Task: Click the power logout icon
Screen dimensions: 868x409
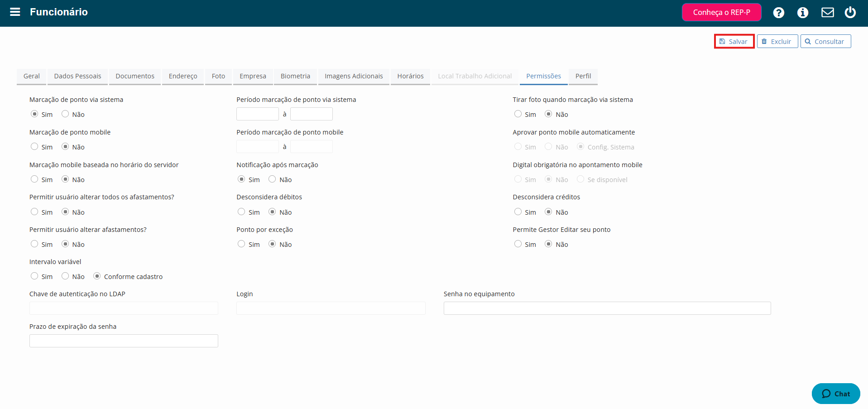Action: point(850,12)
